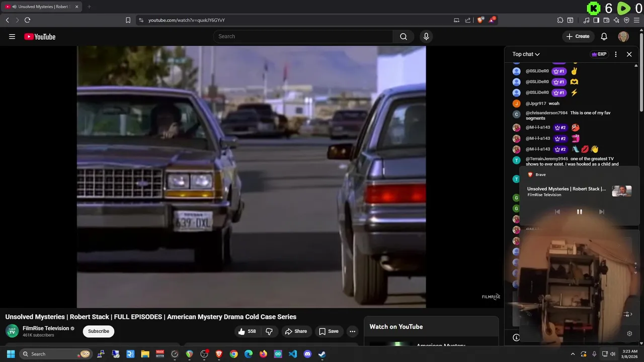Start voice search with the microphone
Image resolution: width=644 pixels, height=362 pixels.
426,36
